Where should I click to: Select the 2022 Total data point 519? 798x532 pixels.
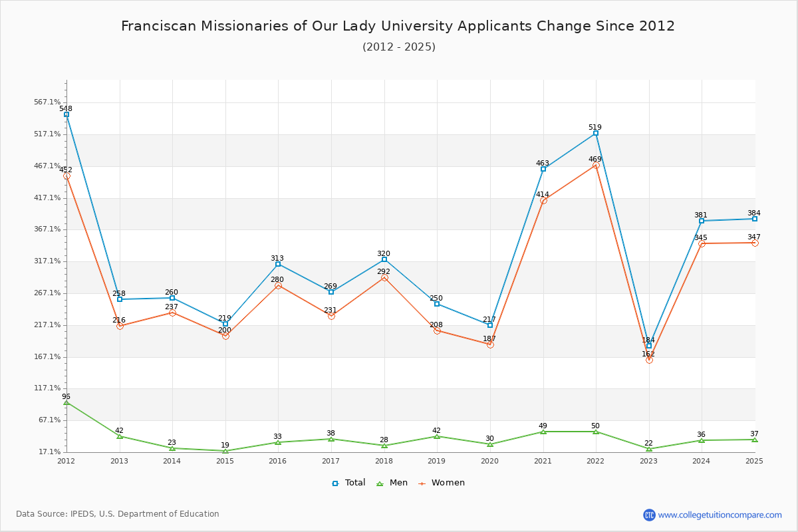596,133
